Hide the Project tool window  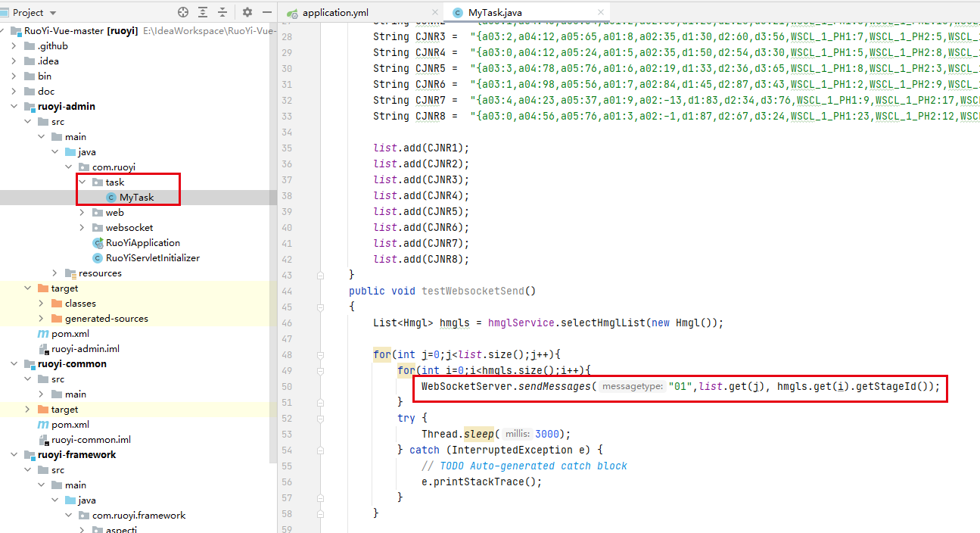[266, 12]
